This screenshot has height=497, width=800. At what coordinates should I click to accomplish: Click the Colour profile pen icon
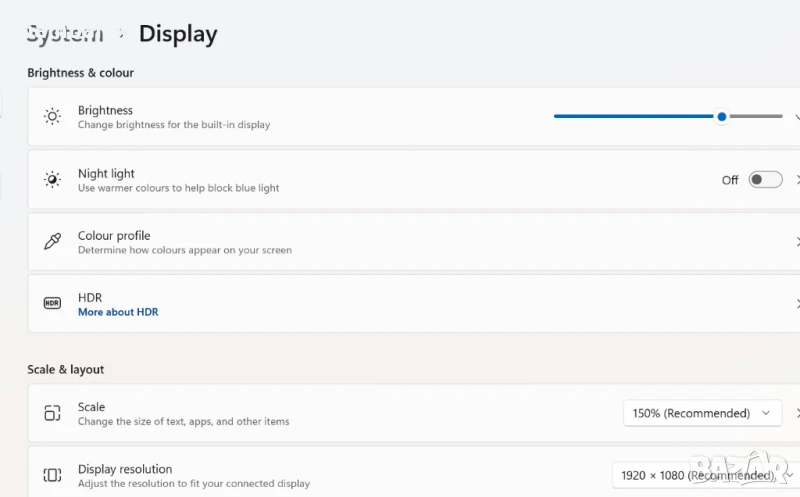52,242
